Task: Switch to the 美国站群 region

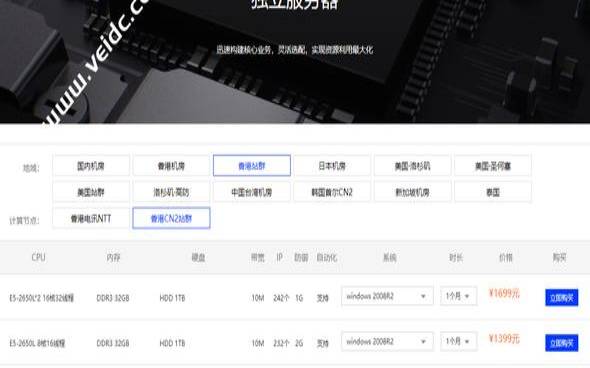Action: click(91, 192)
